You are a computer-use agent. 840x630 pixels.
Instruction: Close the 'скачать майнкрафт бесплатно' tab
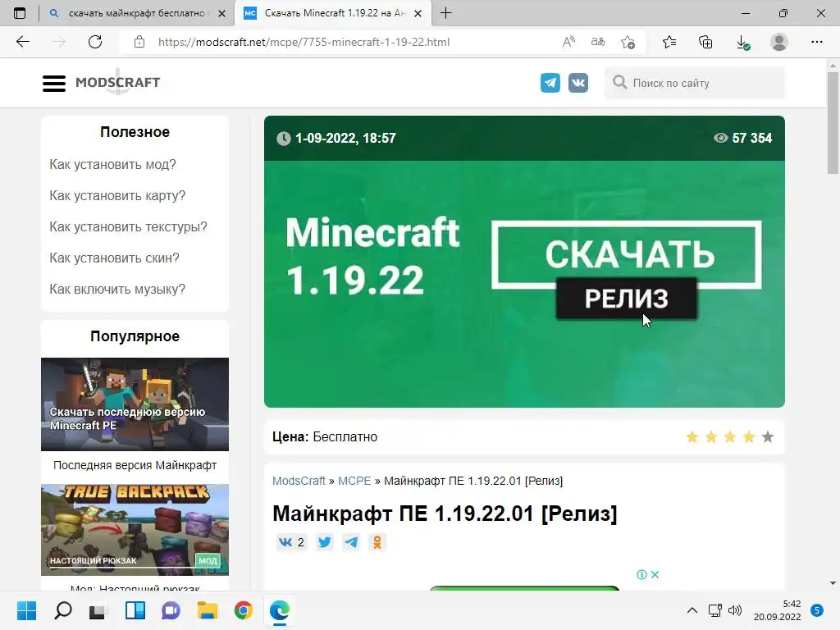click(x=221, y=13)
